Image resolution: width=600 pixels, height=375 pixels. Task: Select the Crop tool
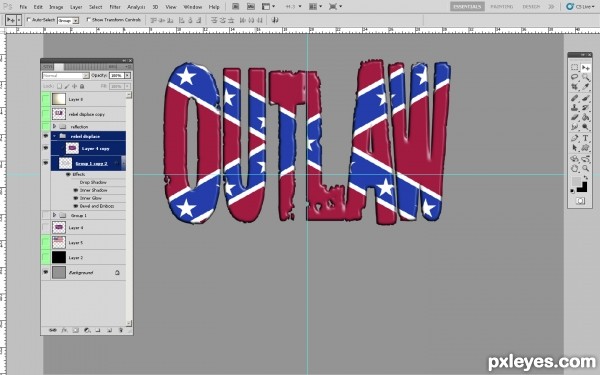point(574,87)
